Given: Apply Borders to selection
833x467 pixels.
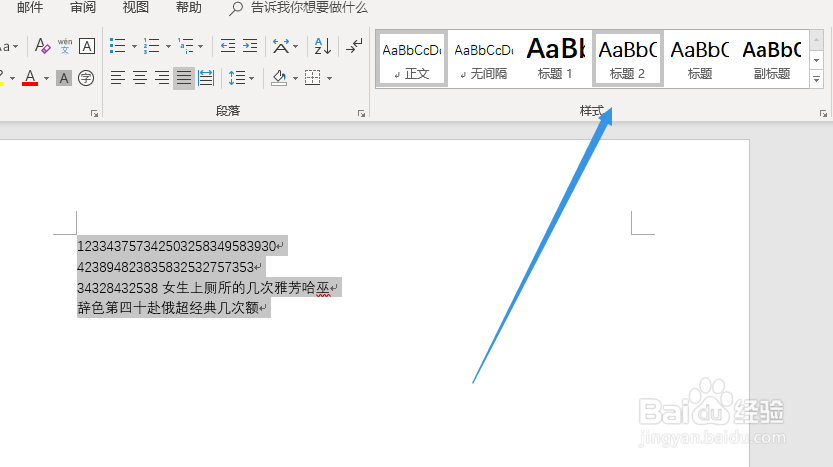Looking at the screenshot, I should coord(312,78).
